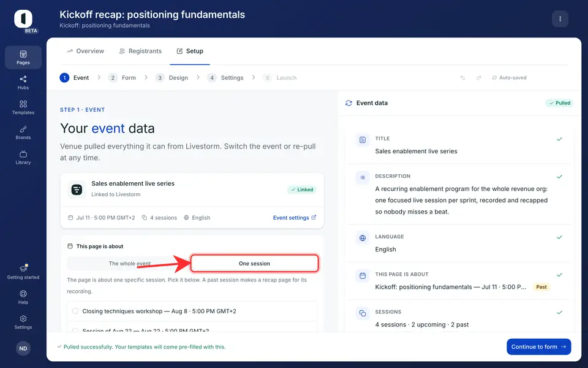Select the One session option
Screen dimensions: 588x368
click(254, 264)
